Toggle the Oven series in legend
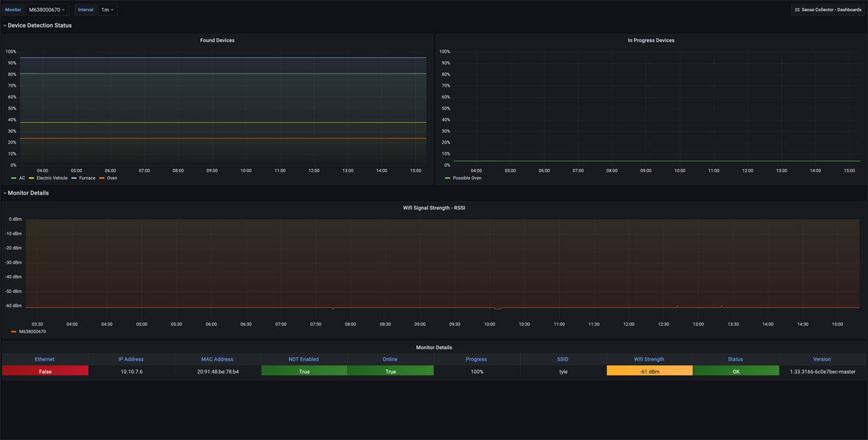 tap(112, 178)
